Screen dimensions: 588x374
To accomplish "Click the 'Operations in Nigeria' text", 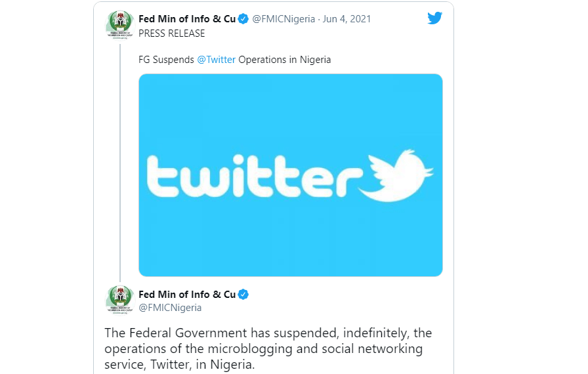I will click(285, 60).
